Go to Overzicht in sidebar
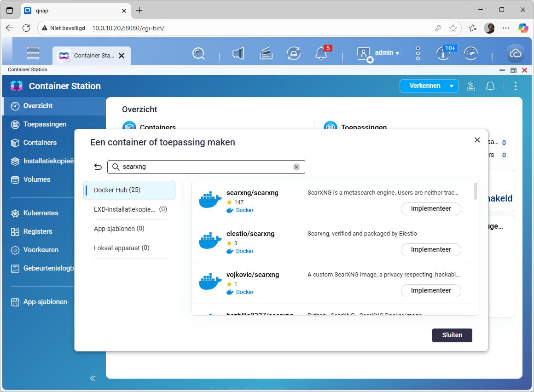This screenshot has width=534, height=392. 54,106
